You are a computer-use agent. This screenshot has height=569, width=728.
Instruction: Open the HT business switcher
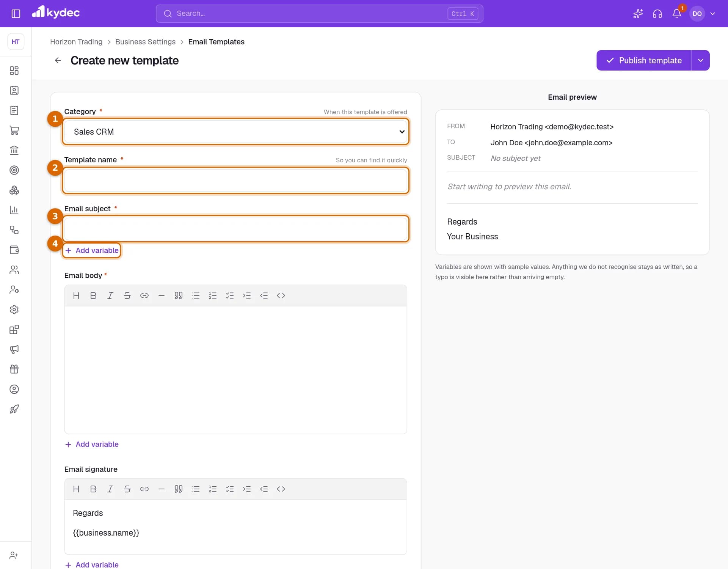coord(16,42)
